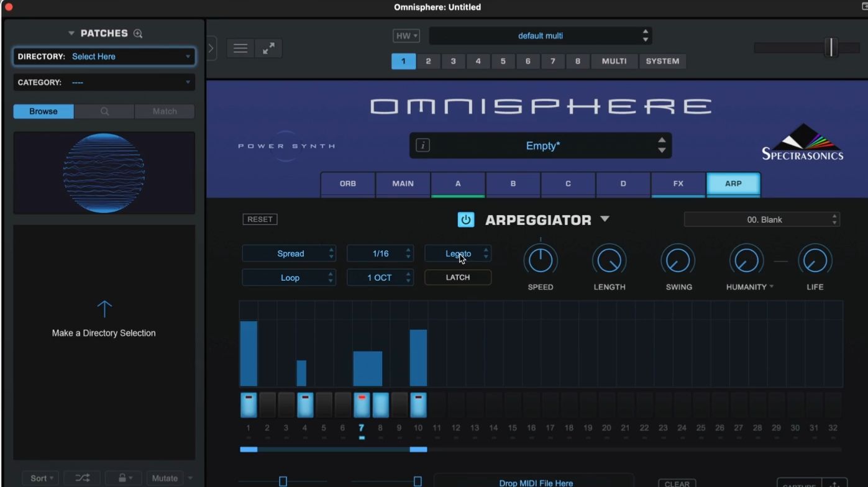Click the Mutate button

[x=165, y=478]
